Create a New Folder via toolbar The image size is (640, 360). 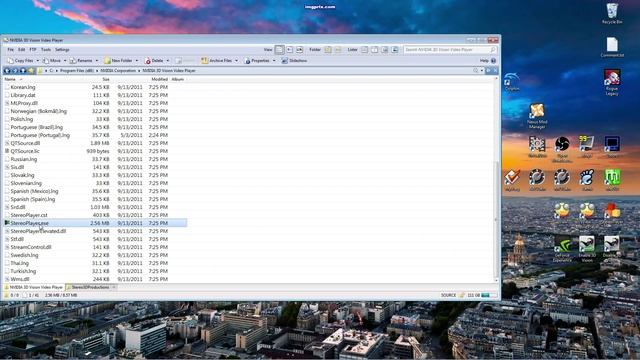[118, 60]
